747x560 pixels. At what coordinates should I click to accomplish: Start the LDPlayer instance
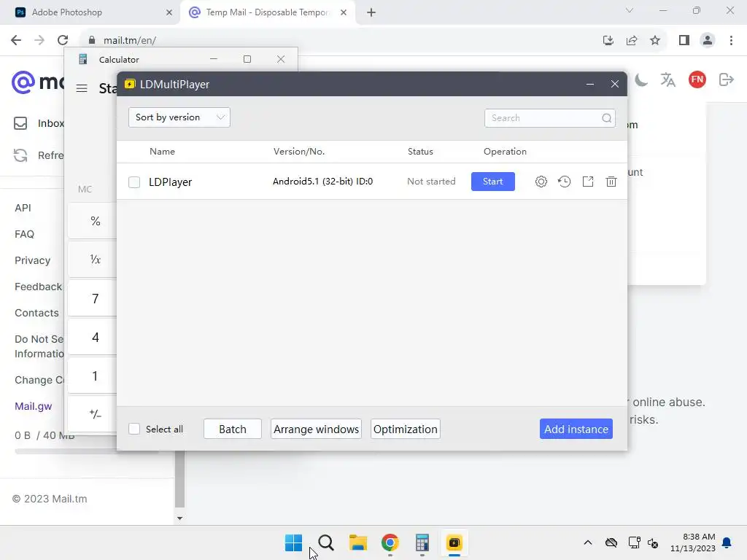[492, 182]
